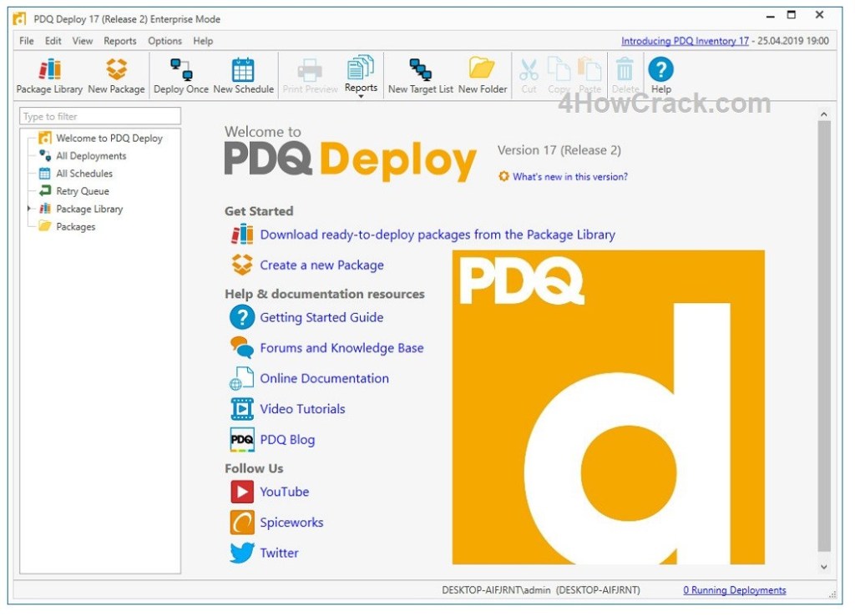
Task: Click the blue Twitter bird icon
Action: pyautogui.click(x=242, y=553)
